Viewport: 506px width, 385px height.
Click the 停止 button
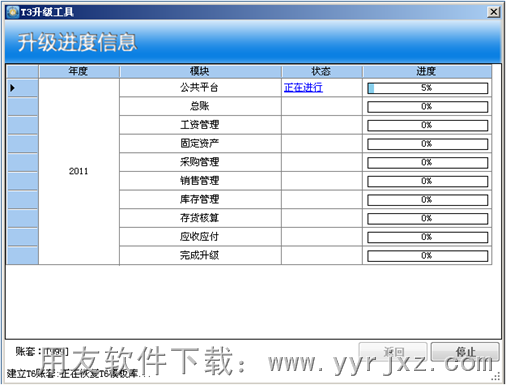465,351
